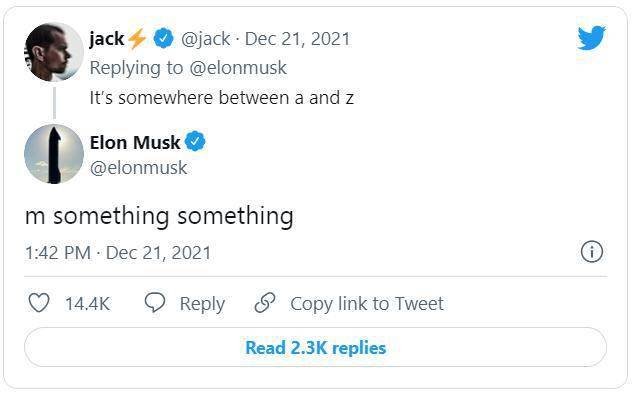Click the Reply label
The height and width of the screenshot is (393, 632).
coord(202,304)
